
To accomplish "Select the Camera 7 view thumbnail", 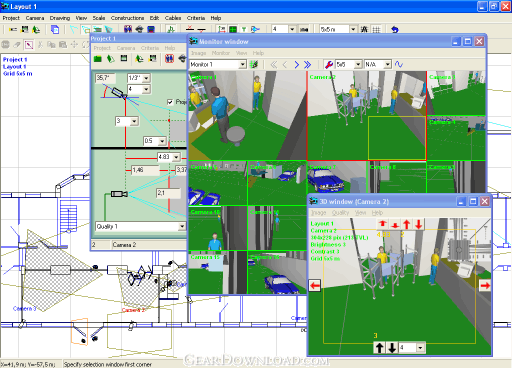I will [x=337, y=177].
